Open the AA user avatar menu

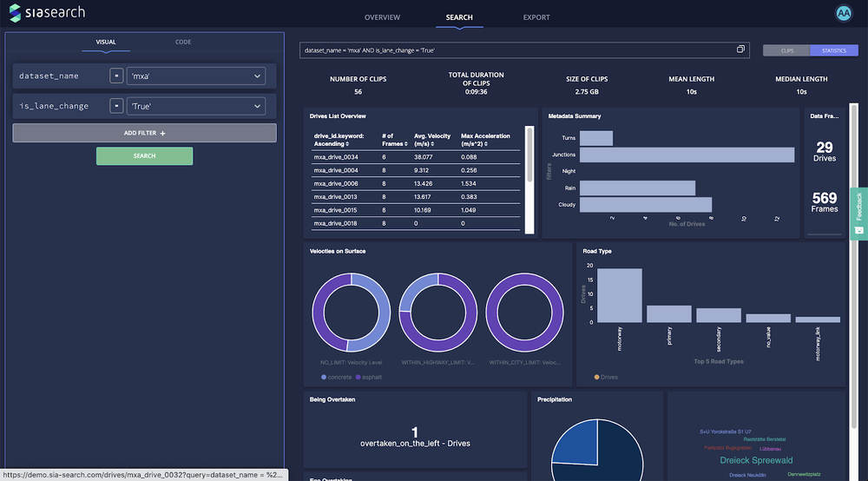(x=843, y=13)
